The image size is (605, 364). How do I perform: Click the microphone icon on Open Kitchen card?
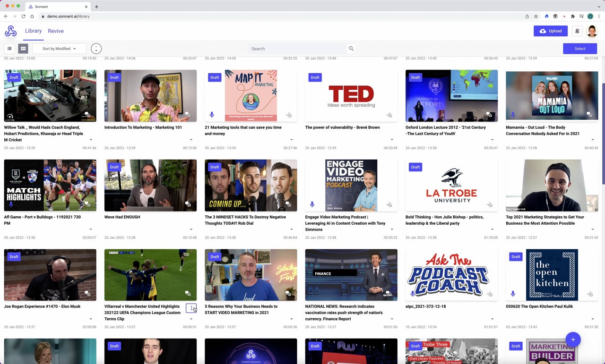coord(513,294)
